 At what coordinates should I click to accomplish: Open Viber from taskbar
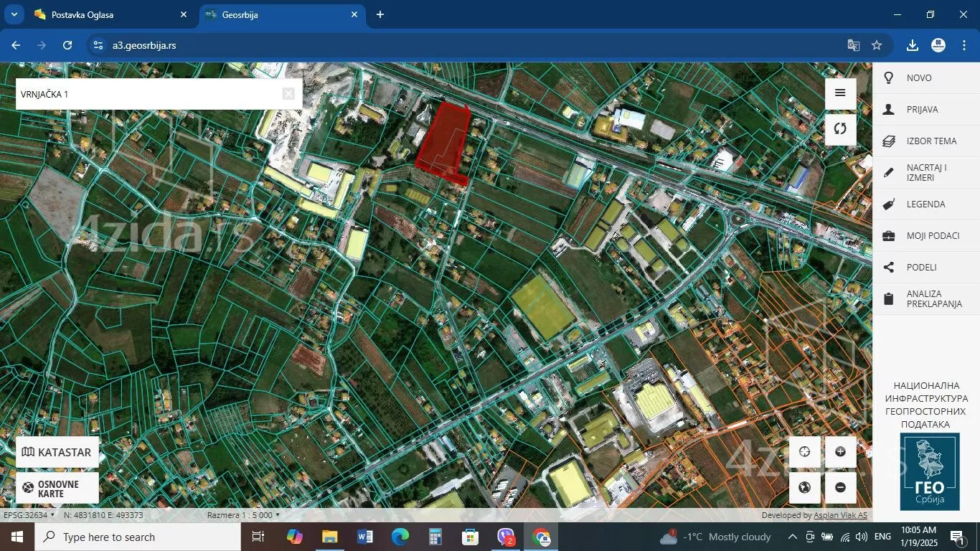pyautogui.click(x=506, y=537)
